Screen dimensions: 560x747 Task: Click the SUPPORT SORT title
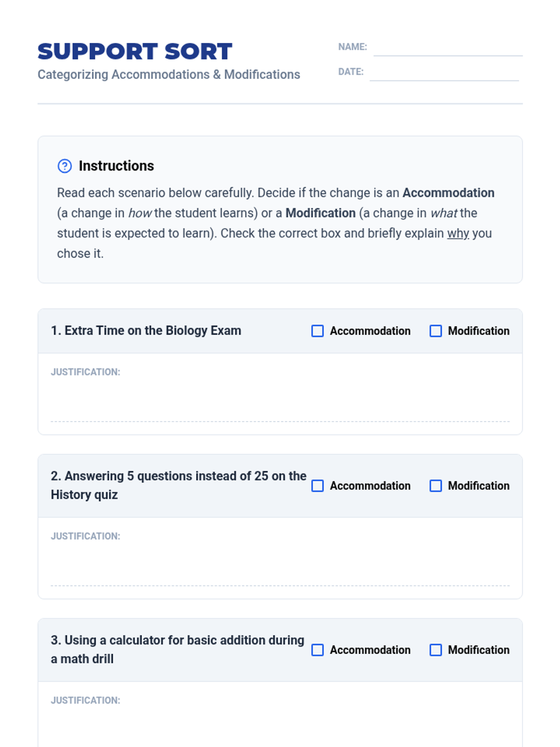coord(135,51)
